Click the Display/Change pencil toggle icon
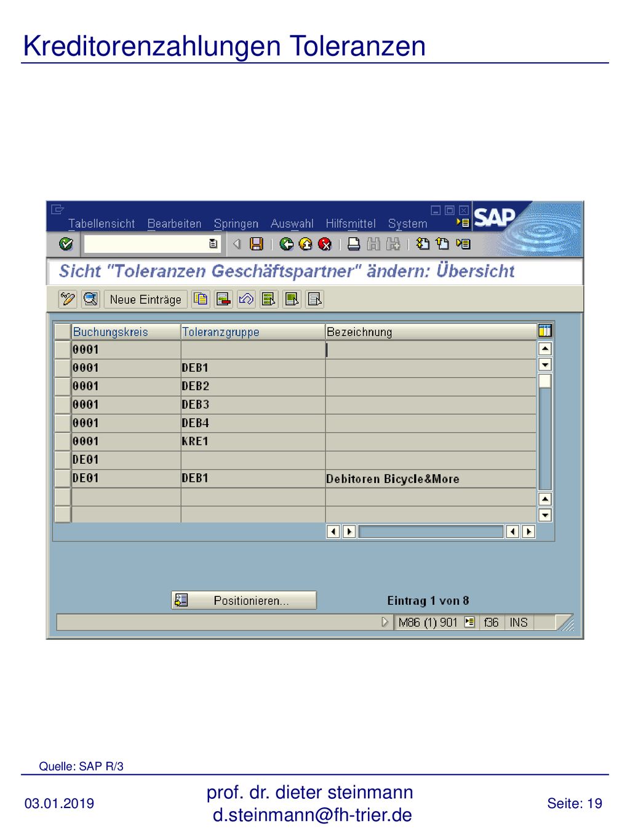This screenshot has height=840, width=630. [68, 299]
